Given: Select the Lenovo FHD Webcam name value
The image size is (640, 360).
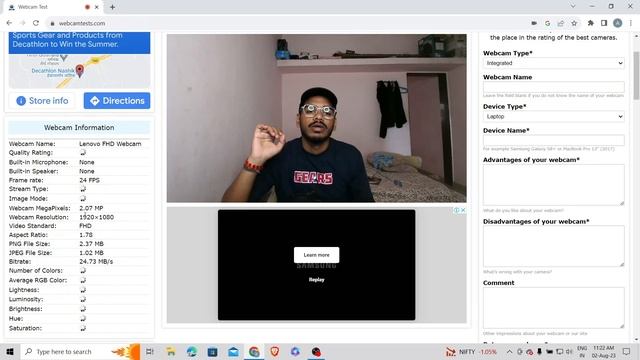Looking at the screenshot, I should coord(110,144).
